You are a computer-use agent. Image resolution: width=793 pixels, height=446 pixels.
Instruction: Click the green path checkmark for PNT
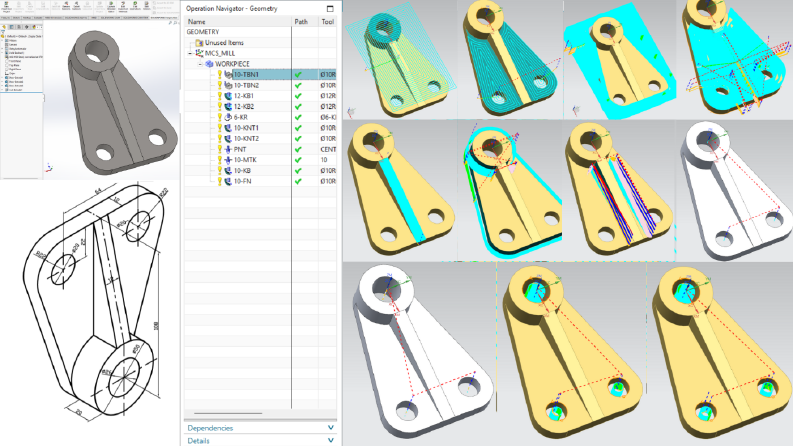point(298,149)
